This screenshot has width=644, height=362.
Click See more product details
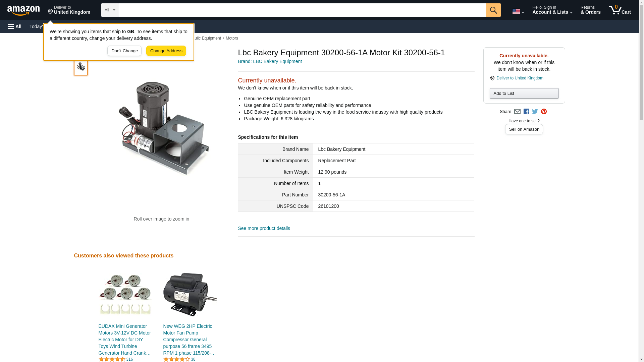click(264, 228)
